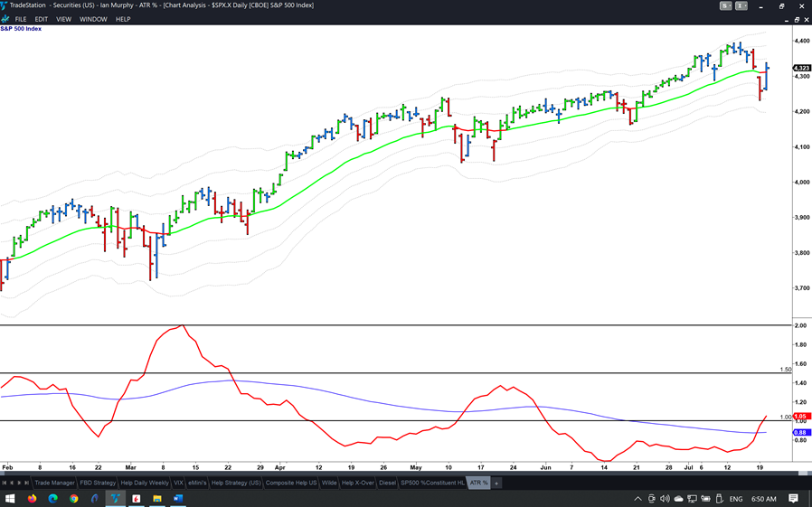This screenshot has height=507, width=812.
Task: Click the I button in title bar
Action: (x=741, y=5)
